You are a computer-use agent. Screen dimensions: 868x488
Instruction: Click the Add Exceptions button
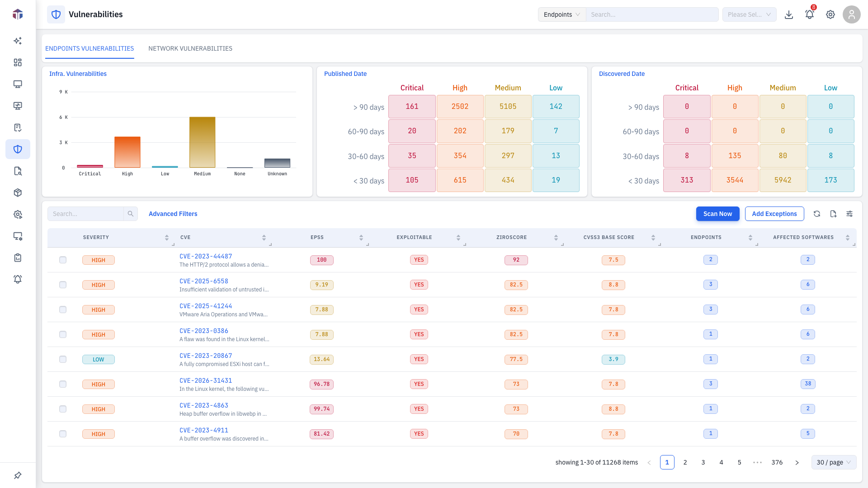[774, 214]
